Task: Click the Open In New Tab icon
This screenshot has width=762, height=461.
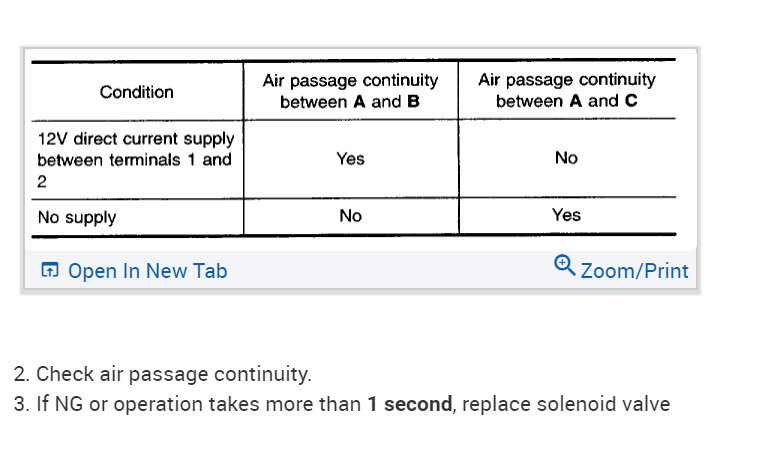Action: point(50,271)
